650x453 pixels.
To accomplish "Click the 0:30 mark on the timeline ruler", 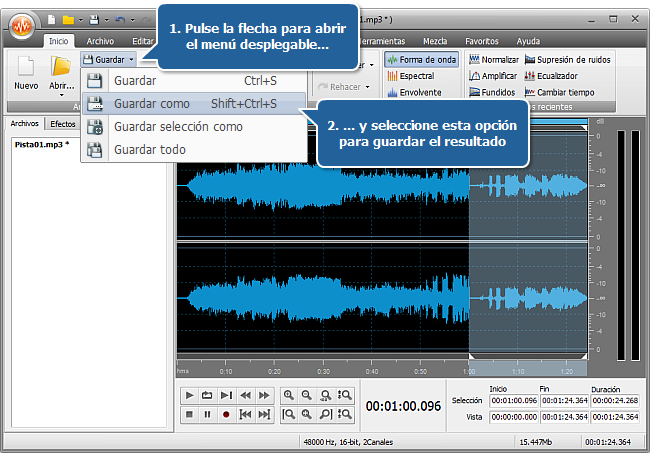I will [323, 371].
